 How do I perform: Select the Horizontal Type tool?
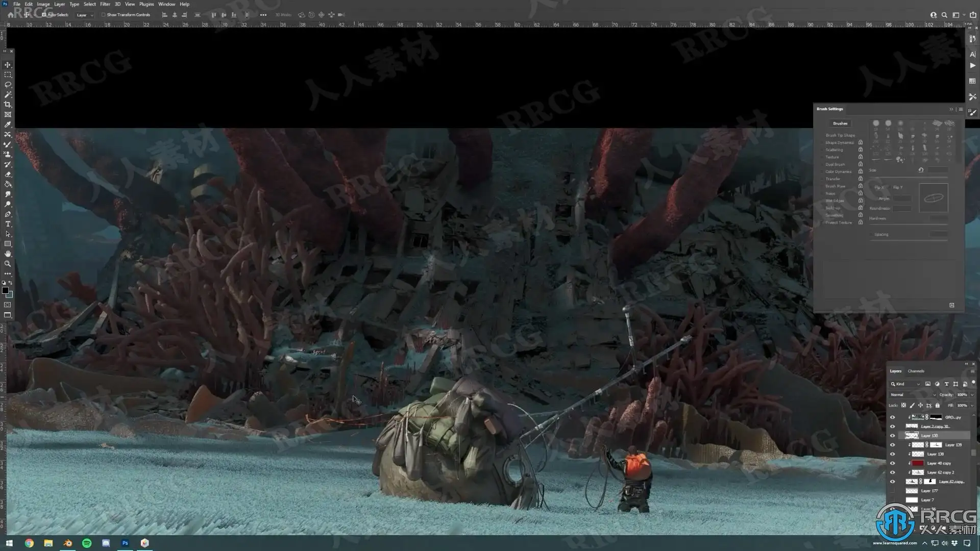[x=8, y=224]
